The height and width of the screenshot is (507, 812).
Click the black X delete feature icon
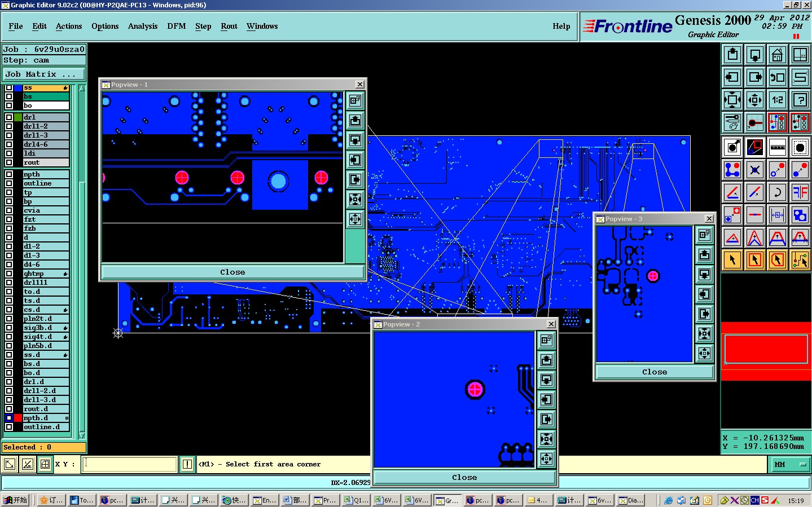coord(755,170)
